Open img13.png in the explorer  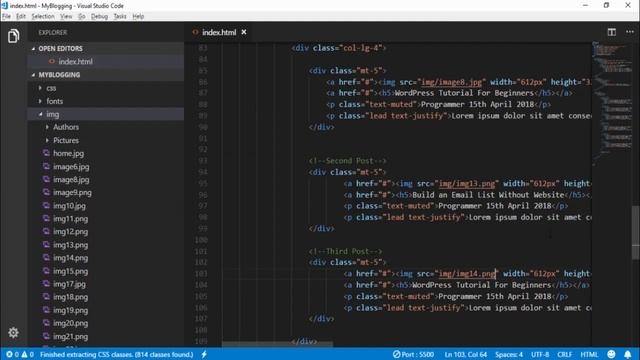pyautogui.click(x=105, y=245)
